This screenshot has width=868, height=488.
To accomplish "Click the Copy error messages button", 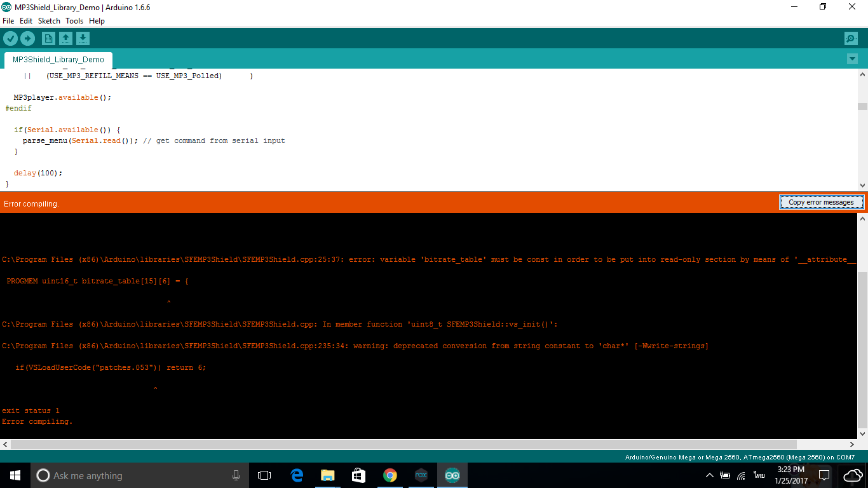I will [821, 202].
